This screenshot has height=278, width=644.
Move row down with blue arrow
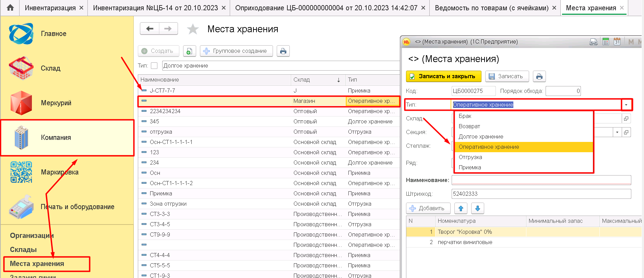(x=478, y=208)
